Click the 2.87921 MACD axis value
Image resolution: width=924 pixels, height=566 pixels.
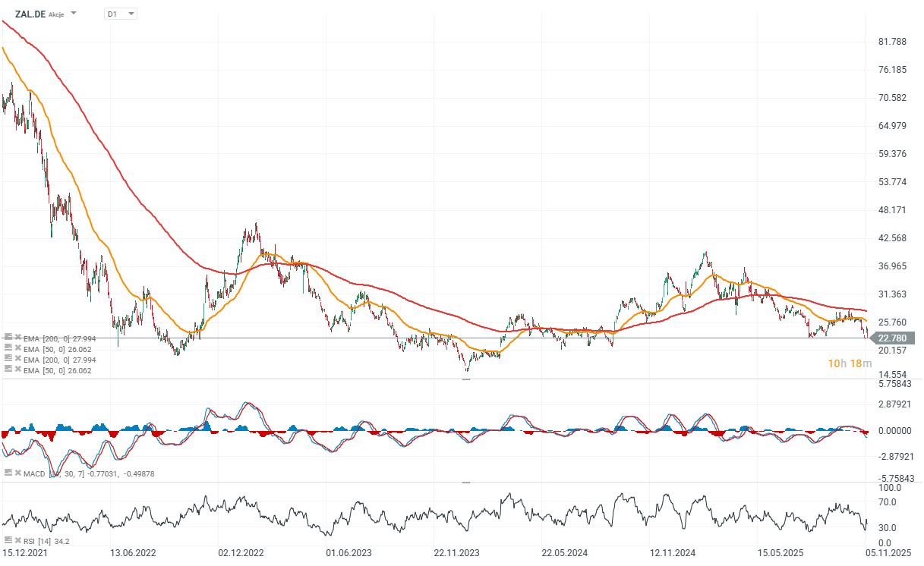(894, 404)
